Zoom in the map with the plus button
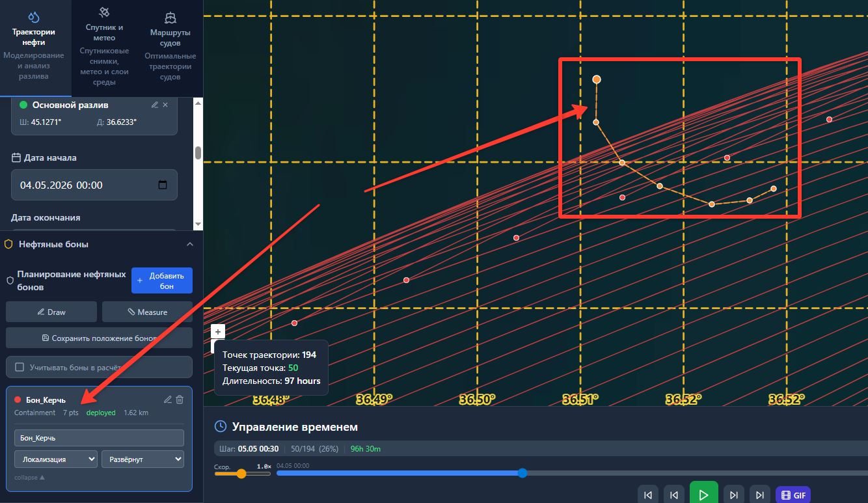 point(218,331)
